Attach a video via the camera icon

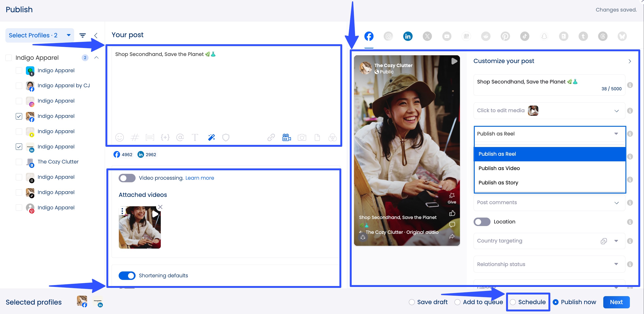click(x=286, y=137)
